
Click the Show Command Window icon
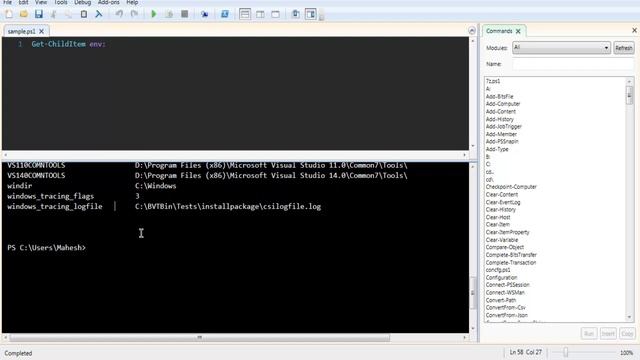296,14
